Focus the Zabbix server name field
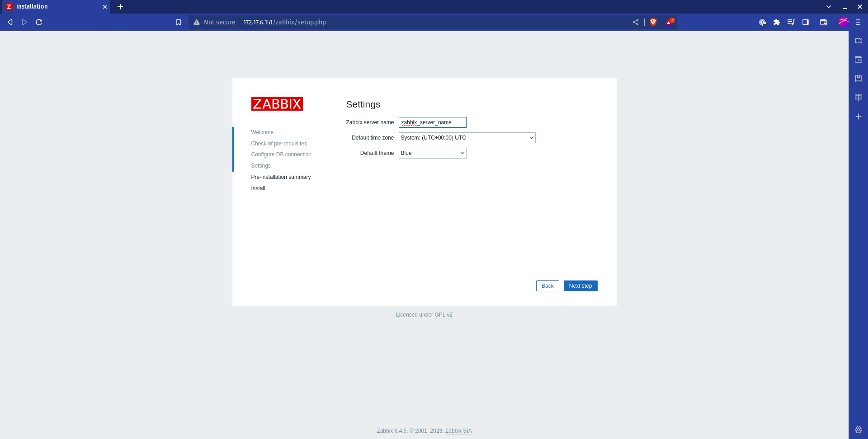This screenshot has width=868, height=439. (x=433, y=122)
